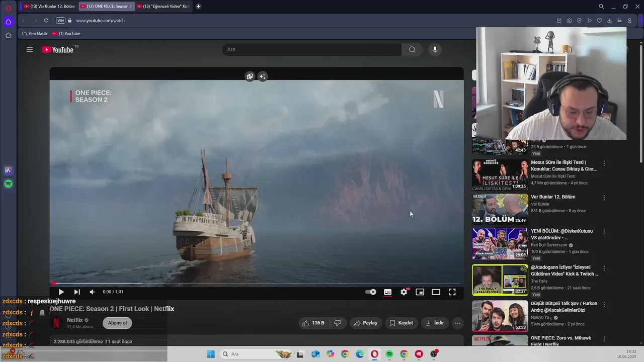
Task: Click the browser tab search magnifier
Action: (x=601, y=7)
